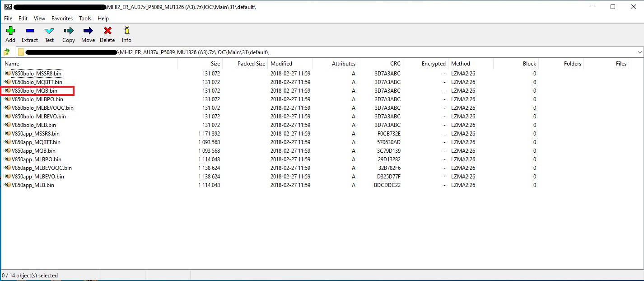Run Test on archive via toolbar
Image resolution: width=644 pixels, height=281 pixels.
[x=49, y=31]
